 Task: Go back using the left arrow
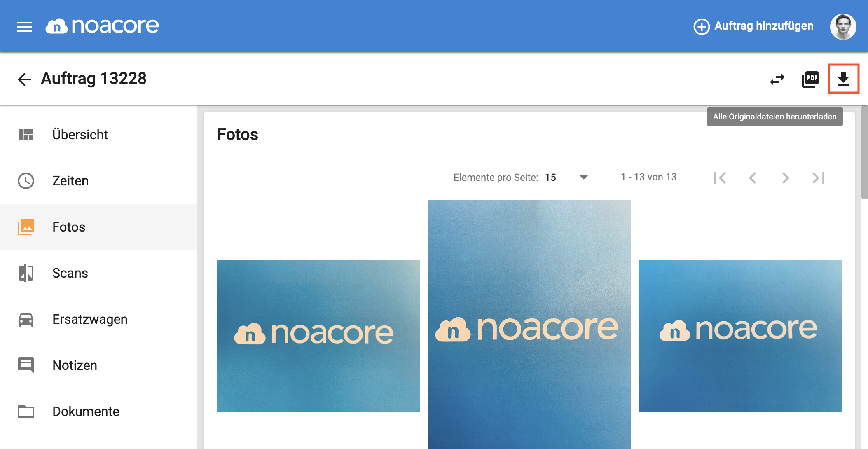24,79
